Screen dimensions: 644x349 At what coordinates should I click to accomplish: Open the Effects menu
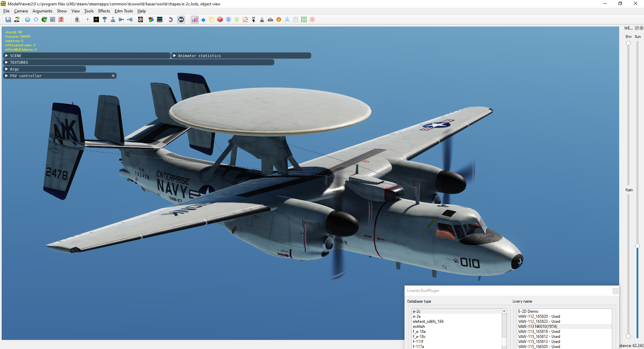click(104, 11)
